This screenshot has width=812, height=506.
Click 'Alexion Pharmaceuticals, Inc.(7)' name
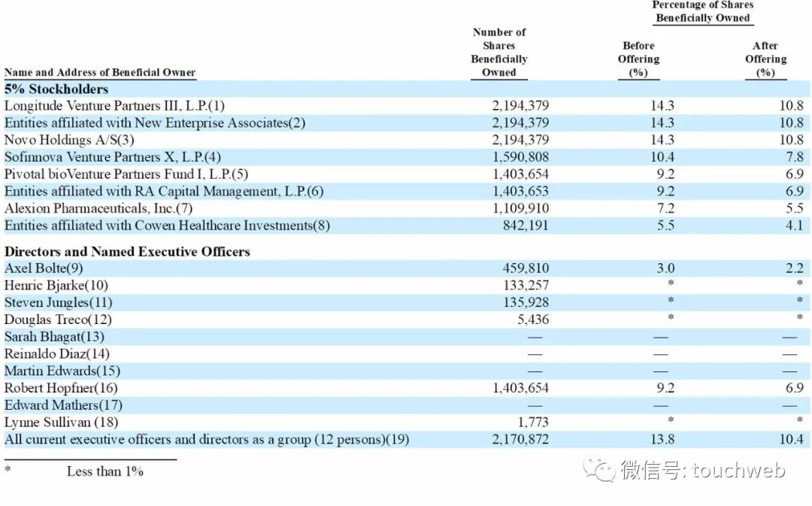(98, 209)
